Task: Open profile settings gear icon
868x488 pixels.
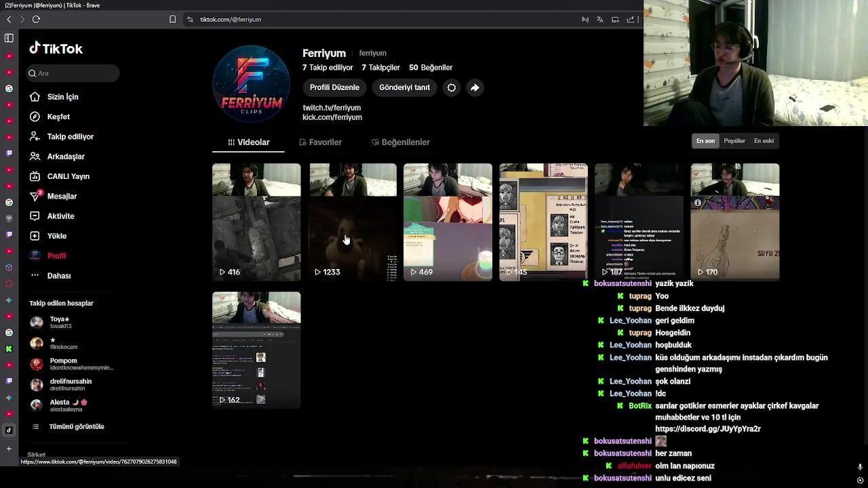Action: pyautogui.click(x=452, y=87)
